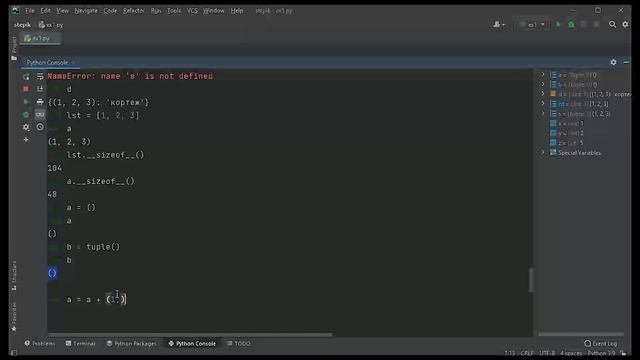
Task: Click the UTF-8 encoding indicator
Action: (547, 353)
